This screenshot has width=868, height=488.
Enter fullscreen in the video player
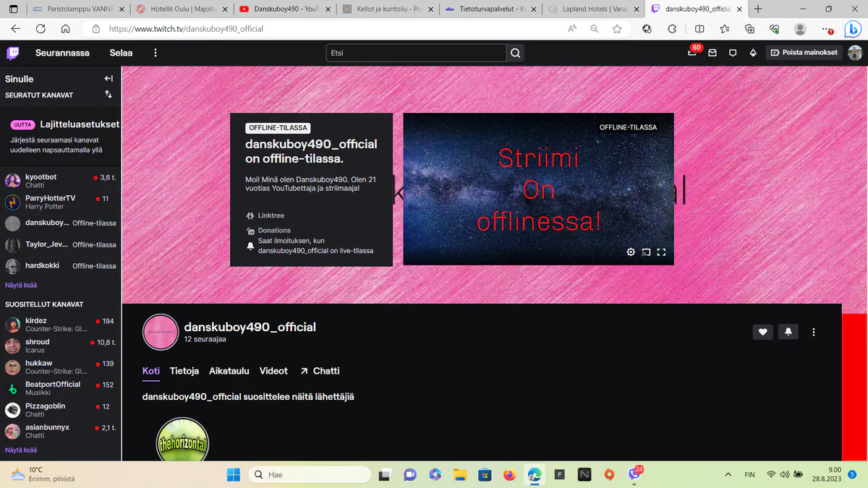[661, 252]
